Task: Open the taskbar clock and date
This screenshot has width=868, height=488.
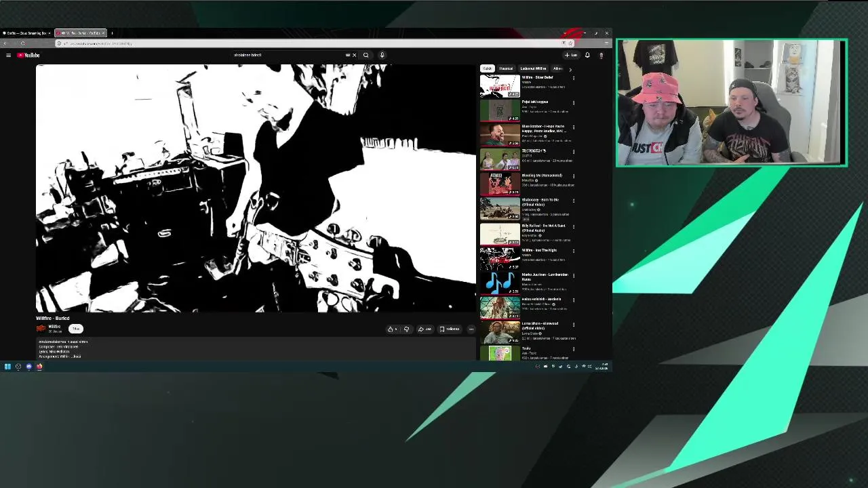Action: point(603,367)
